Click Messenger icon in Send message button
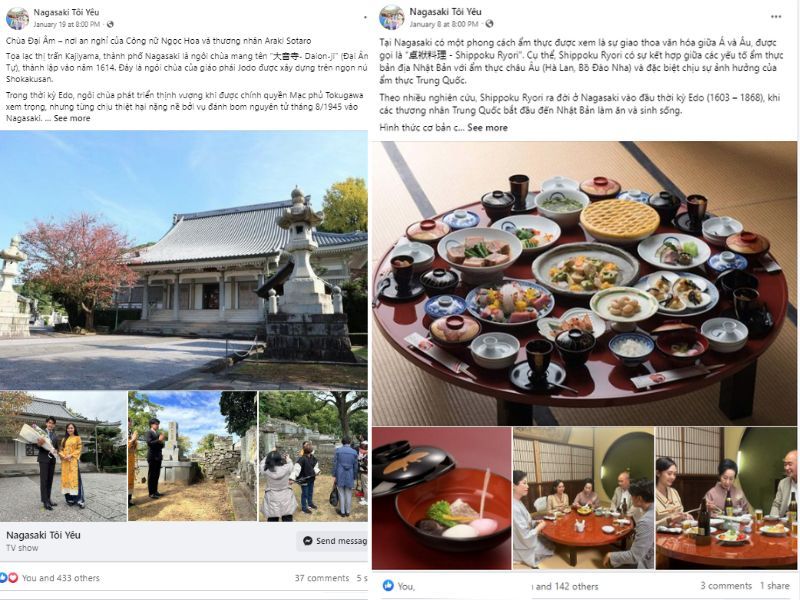 click(x=308, y=541)
